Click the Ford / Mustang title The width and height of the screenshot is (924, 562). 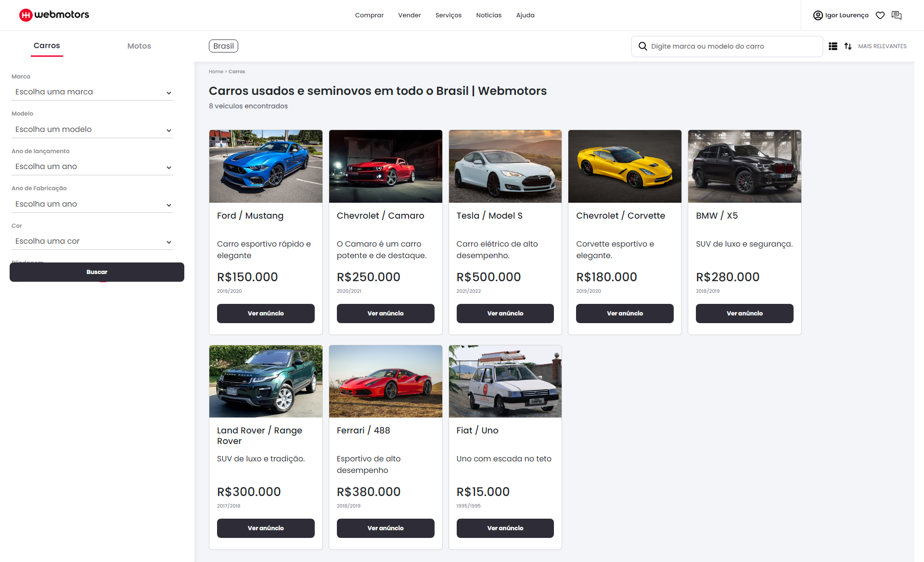click(x=250, y=216)
